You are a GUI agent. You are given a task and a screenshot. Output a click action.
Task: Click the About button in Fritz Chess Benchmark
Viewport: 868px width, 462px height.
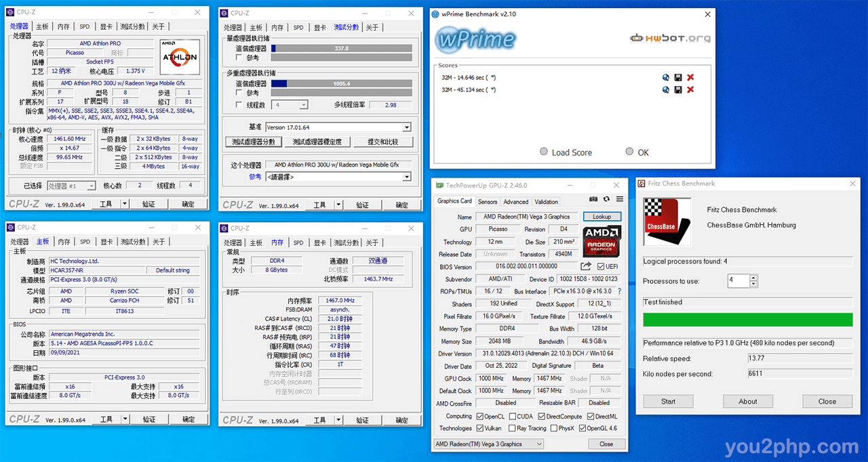point(748,401)
